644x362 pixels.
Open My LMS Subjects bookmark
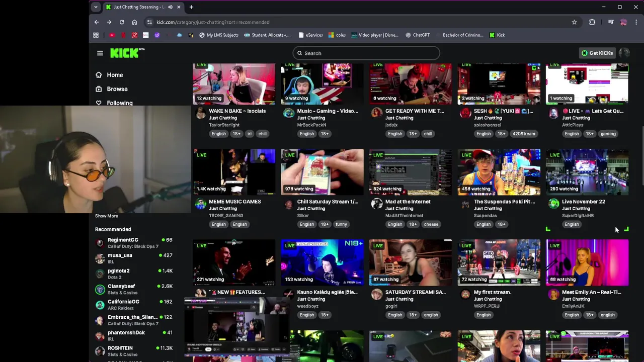219,35
